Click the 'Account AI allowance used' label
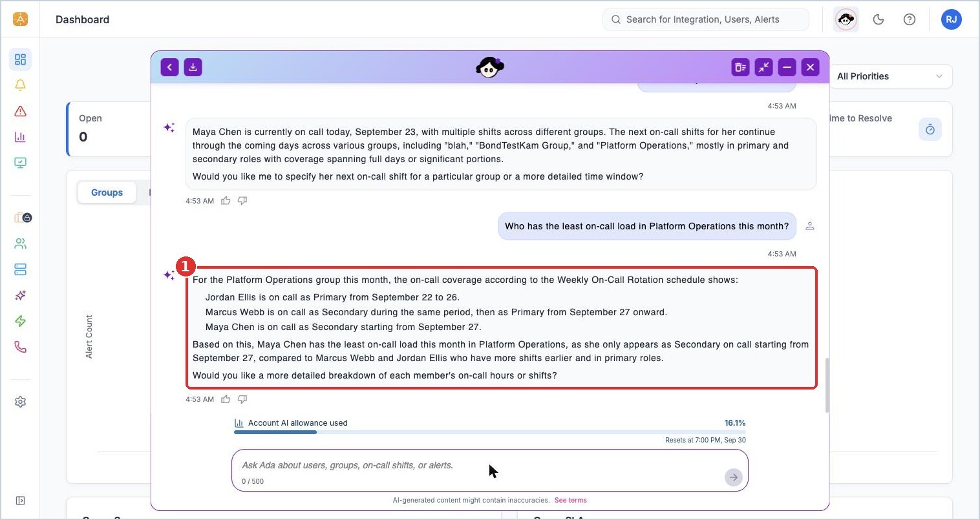Screen dimensions: 980x520 pyautogui.click(x=298, y=423)
